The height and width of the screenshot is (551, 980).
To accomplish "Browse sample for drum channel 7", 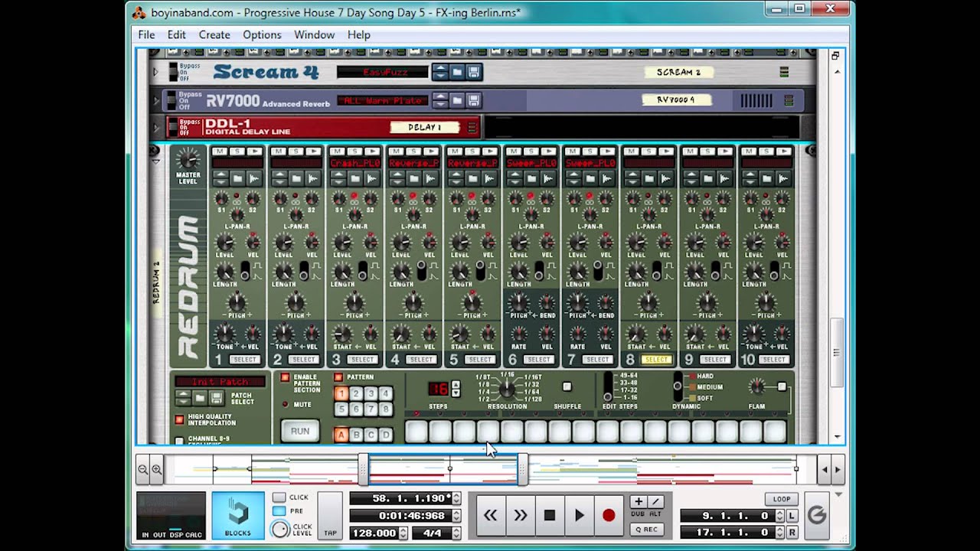I will [590, 178].
